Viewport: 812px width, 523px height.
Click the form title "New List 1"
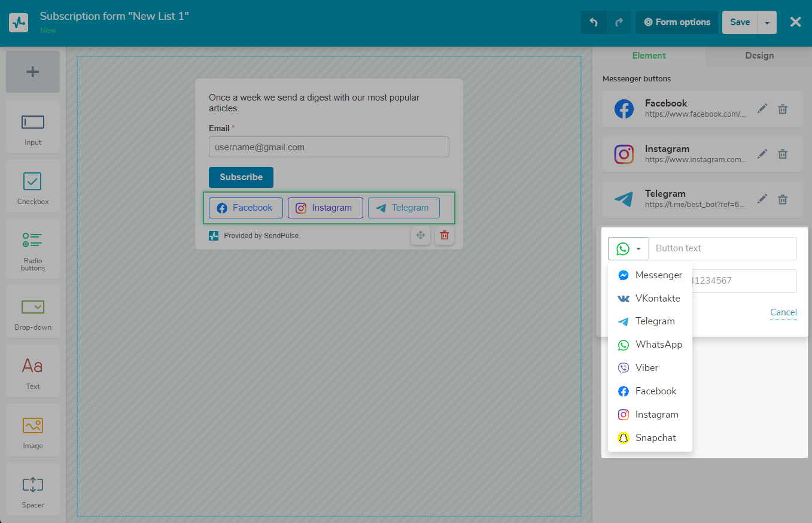coord(114,16)
